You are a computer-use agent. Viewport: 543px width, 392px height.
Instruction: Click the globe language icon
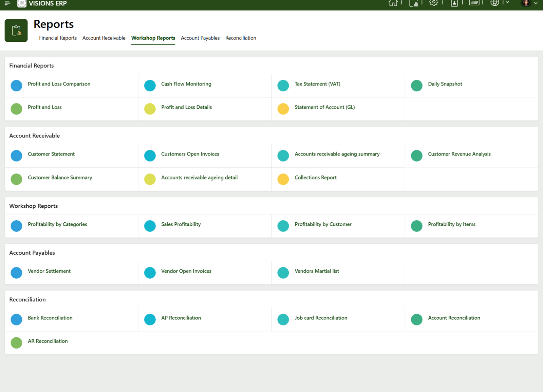point(495,3)
